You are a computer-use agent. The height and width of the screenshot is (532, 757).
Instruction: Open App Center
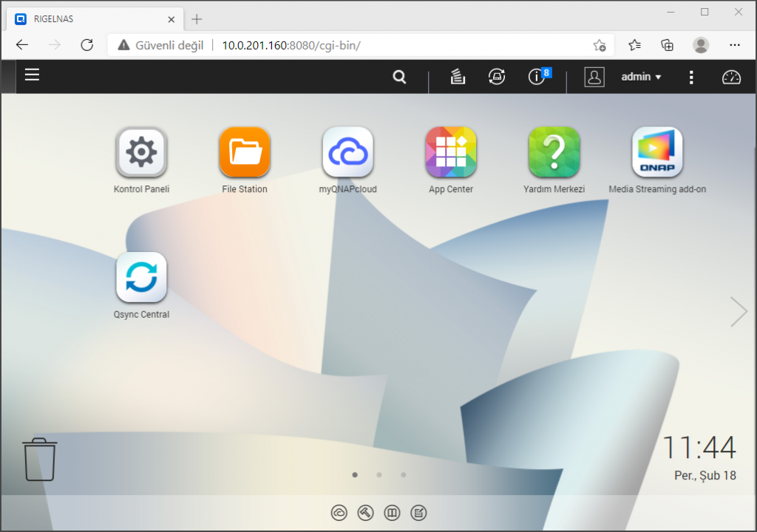click(x=451, y=153)
